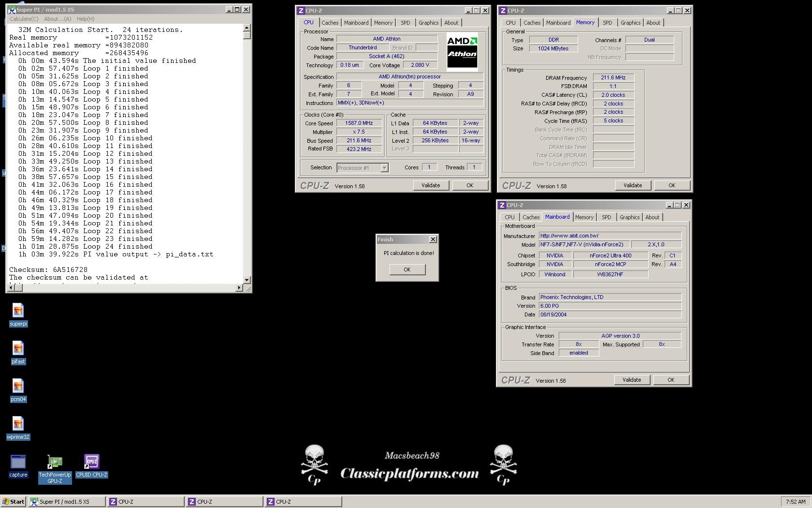The image size is (812, 508).
Task: Select About tab in CPU window
Action: [x=451, y=23]
